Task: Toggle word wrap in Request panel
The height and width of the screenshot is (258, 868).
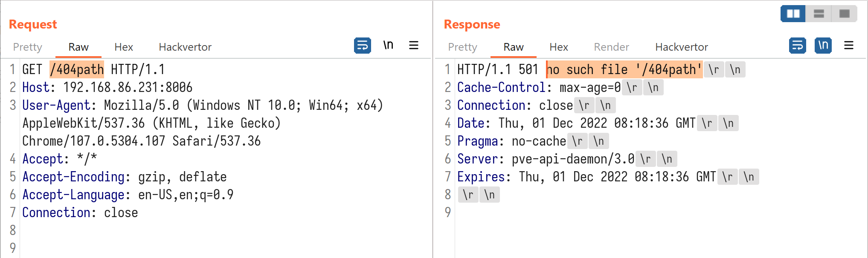Action: (x=362, y=46)
